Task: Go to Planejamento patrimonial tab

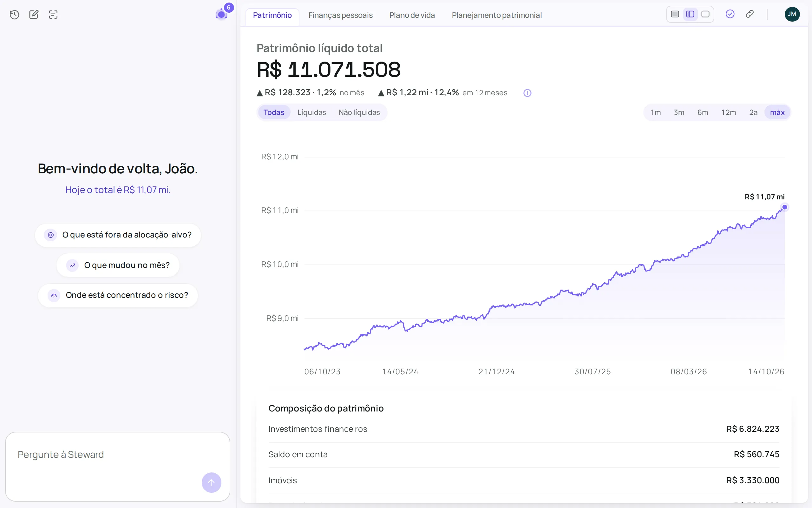Action: tap(496, 16)
